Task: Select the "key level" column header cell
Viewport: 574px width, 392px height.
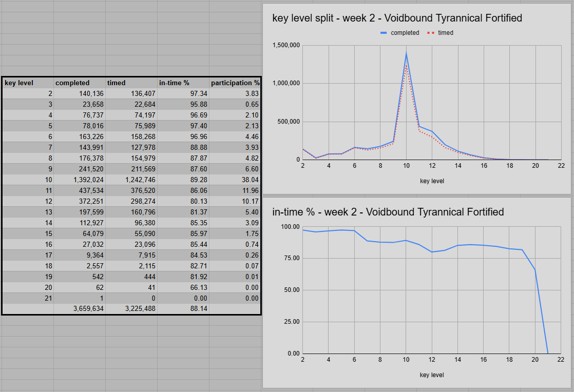Action: (x=28, y=83)
